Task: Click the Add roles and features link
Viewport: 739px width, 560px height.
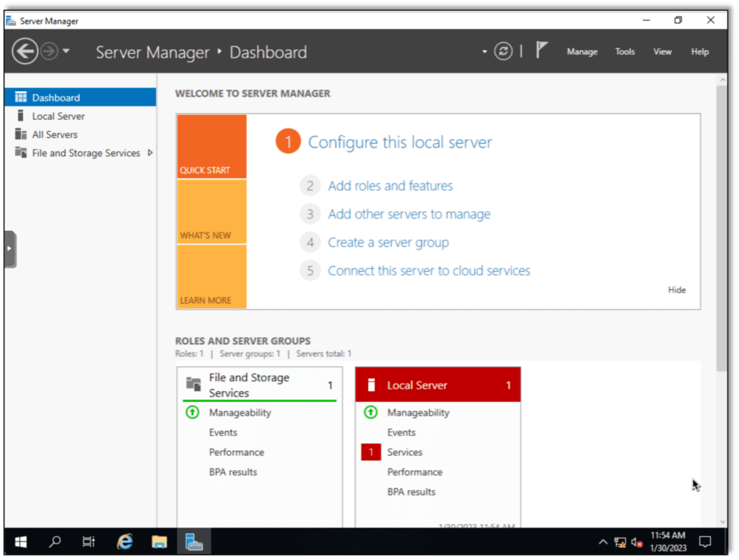Action: (390, 185)
